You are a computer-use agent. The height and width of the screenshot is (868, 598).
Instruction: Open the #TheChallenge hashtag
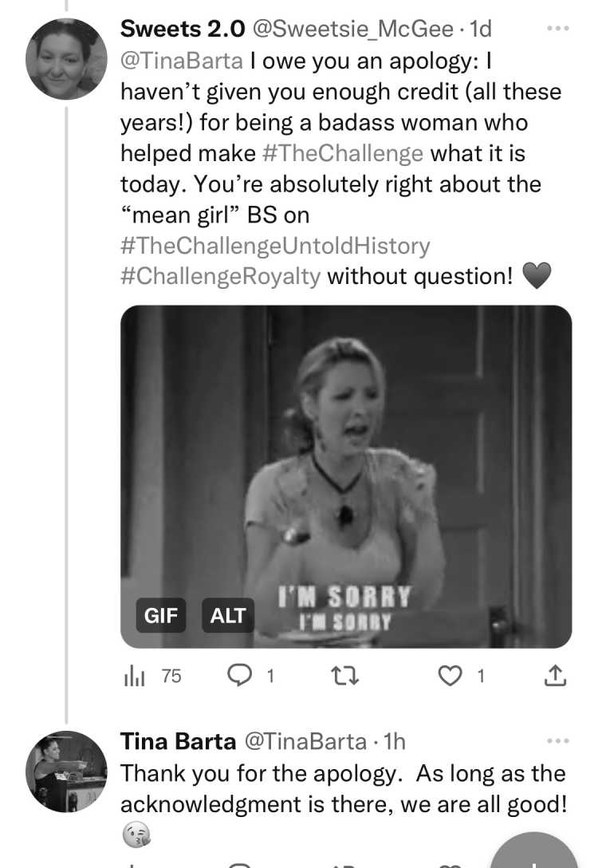343,153
